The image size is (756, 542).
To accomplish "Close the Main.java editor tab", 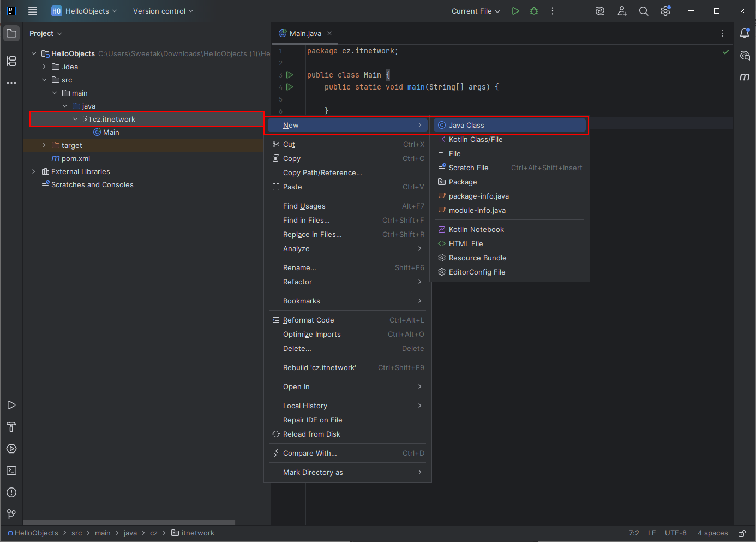I will tap(329, 33).
